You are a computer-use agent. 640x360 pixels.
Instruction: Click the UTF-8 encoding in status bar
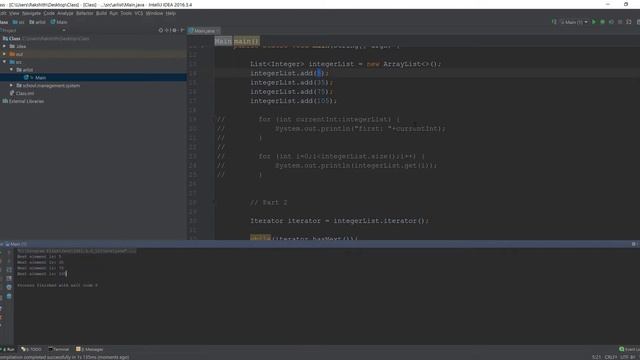coord(628,357)
